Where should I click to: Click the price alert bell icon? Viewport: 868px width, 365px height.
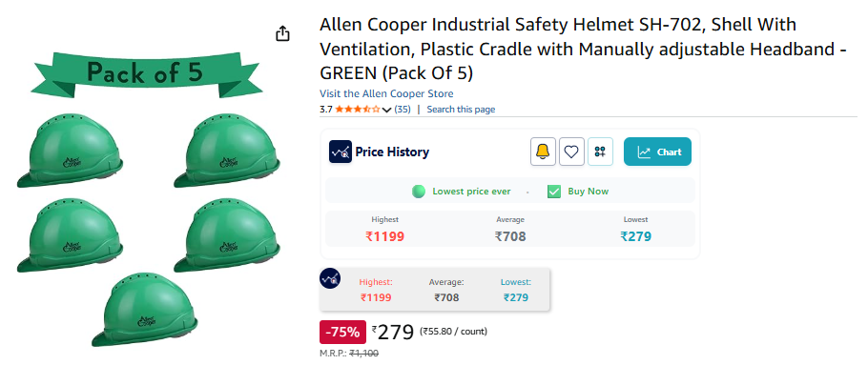[543, 152]
